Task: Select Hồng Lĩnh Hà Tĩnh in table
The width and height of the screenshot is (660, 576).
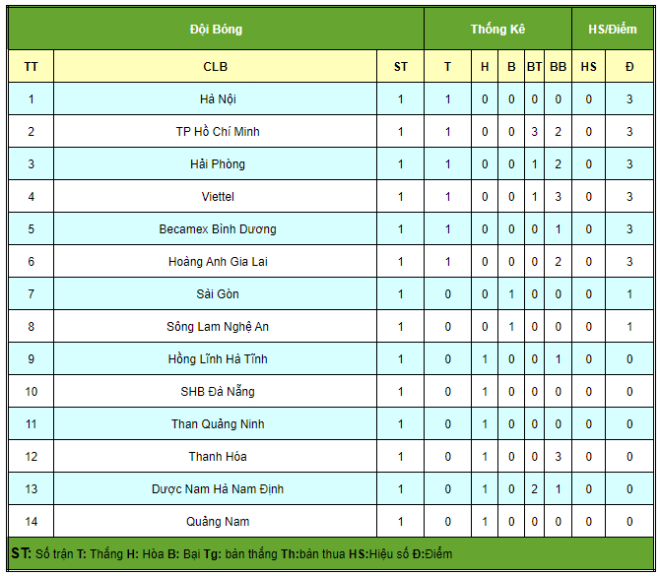Action: 217,359
